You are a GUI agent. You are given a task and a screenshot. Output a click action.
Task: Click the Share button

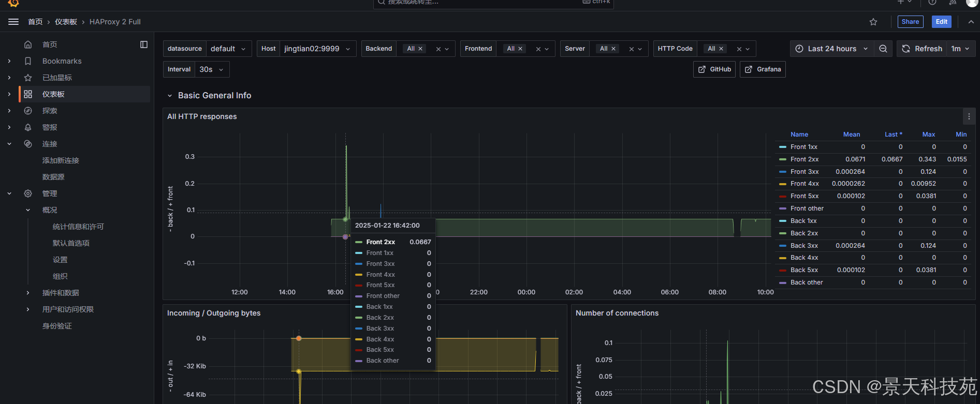click(910, 22)
